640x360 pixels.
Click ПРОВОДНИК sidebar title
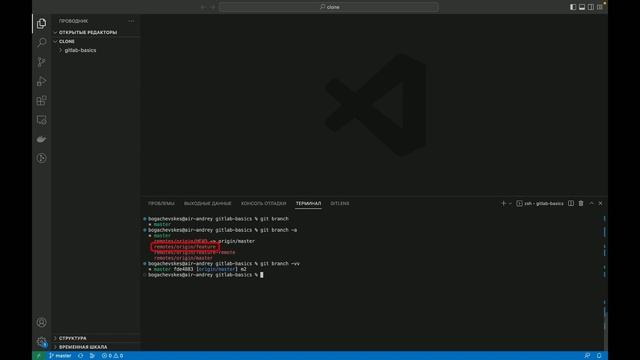73,21
